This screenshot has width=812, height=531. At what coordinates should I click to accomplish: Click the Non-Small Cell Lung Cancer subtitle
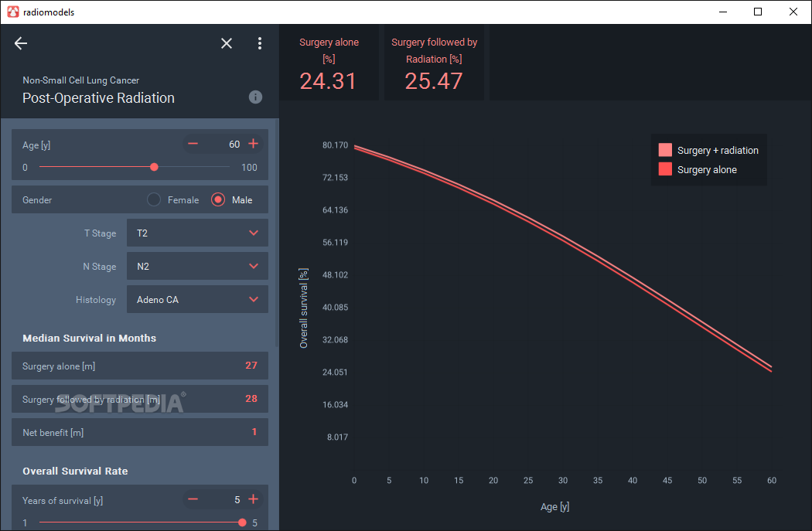click(80, 80)
